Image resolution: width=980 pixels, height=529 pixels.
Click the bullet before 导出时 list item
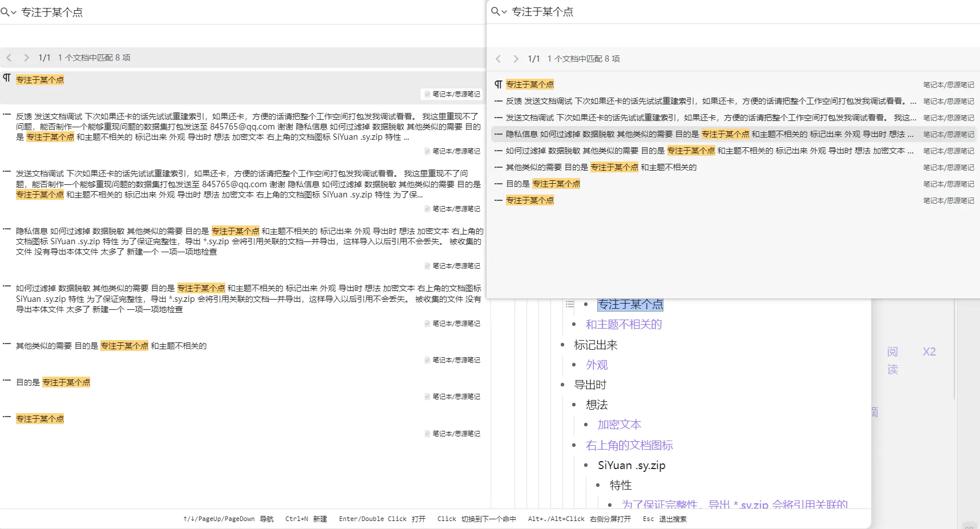click(x=562, y=385)
